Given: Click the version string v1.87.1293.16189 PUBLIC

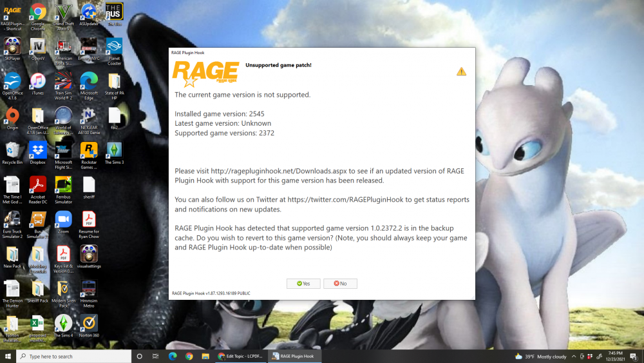Looking at the screenshot, I should pos(211,293).
